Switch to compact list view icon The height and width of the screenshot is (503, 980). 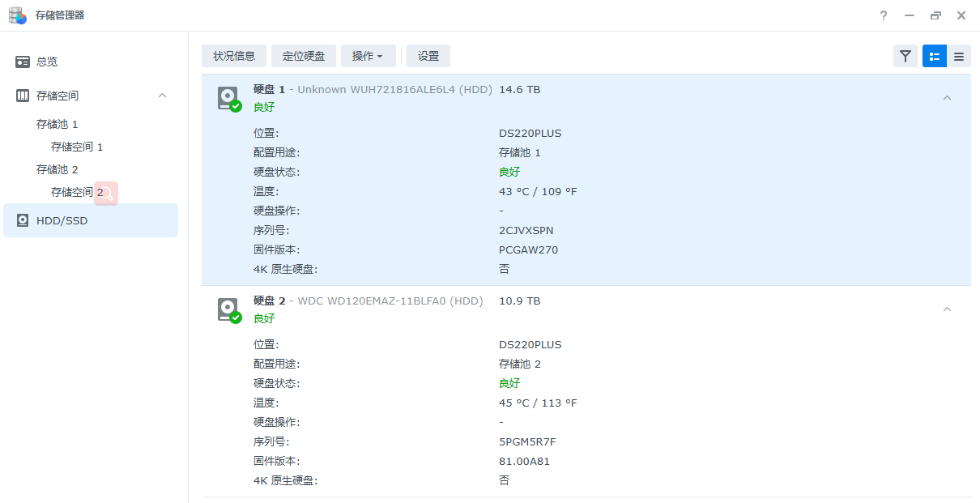point(959,56)
